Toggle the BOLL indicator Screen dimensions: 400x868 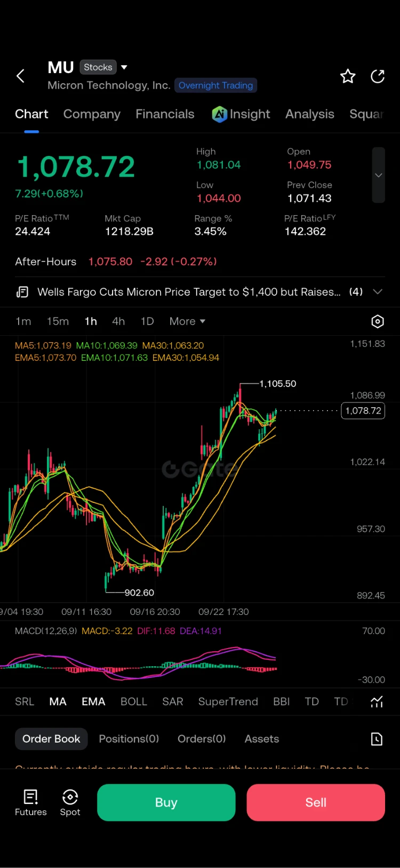133,701
